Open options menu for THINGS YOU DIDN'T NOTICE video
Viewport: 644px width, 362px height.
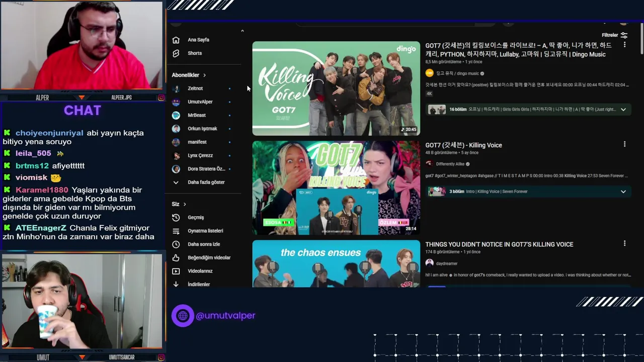click(624, 243)
